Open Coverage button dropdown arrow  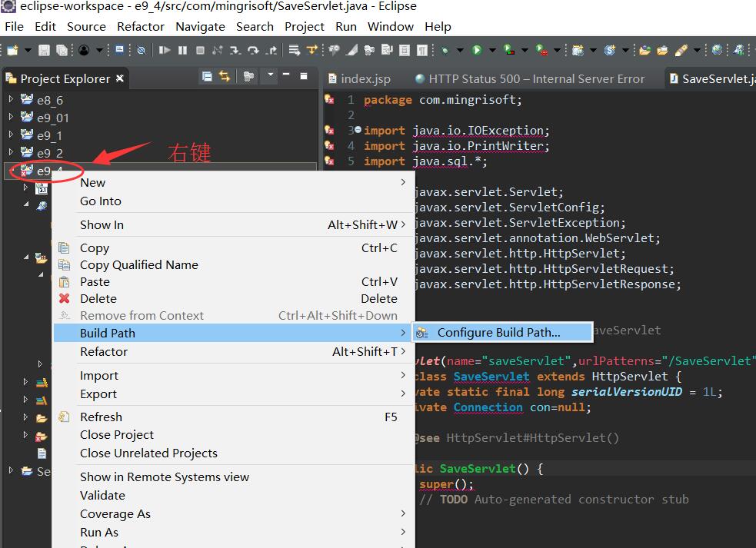click(525, 50)
